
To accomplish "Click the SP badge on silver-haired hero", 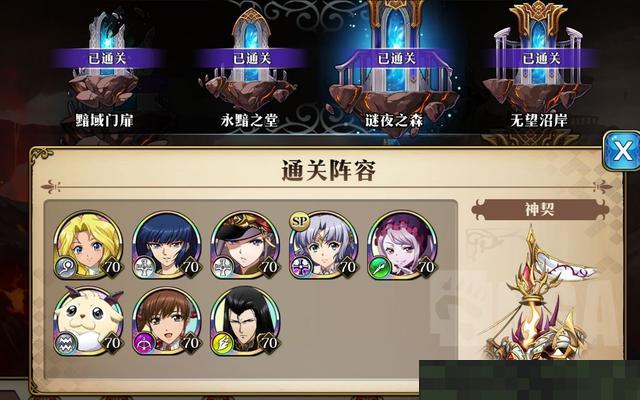I will click(x=300, y=221).
